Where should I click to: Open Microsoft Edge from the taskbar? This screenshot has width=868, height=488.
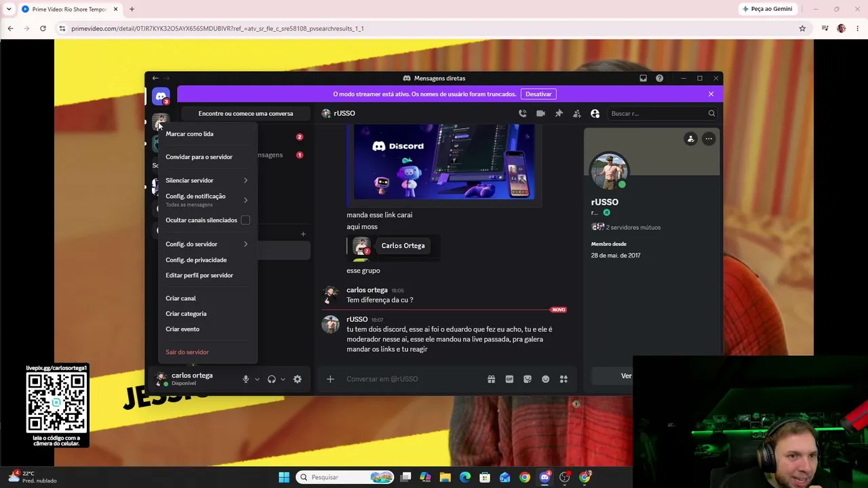[465, 477]
